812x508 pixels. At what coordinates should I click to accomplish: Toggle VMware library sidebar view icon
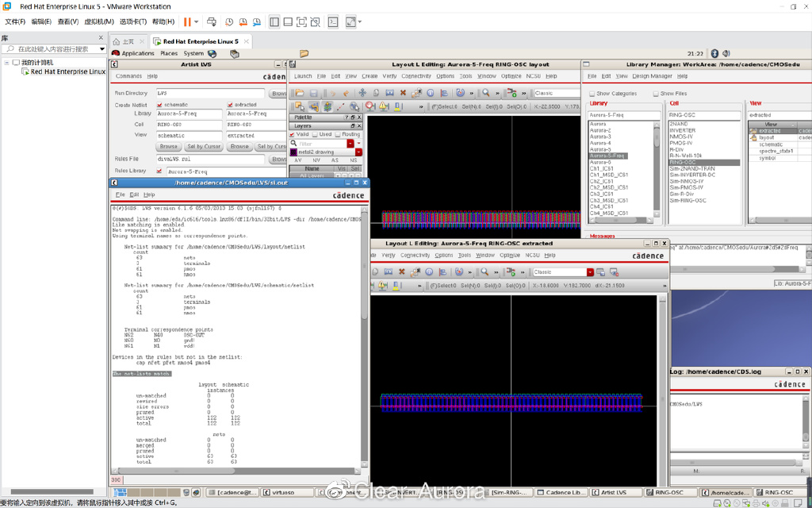(274, 21)
